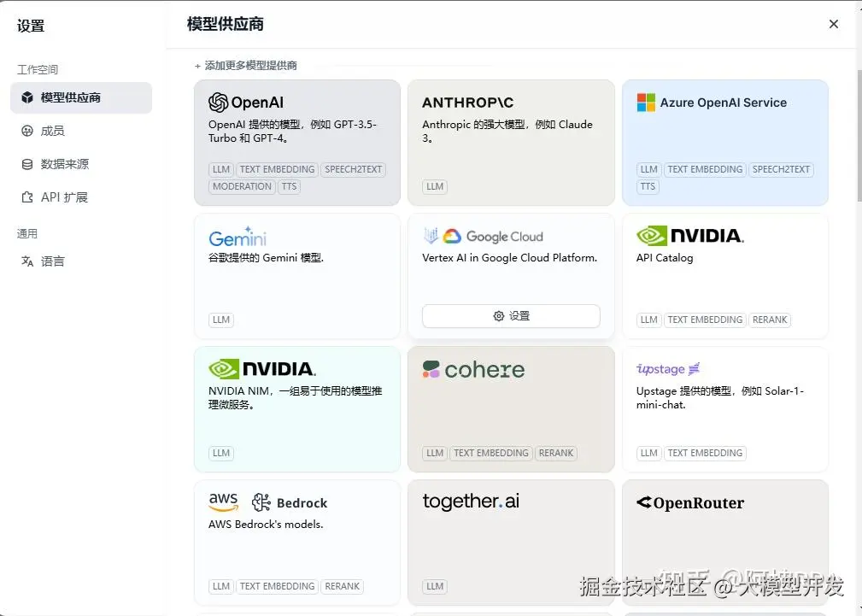862x616 pixels.
Task: Click the Upstage logo
Action: click(x=668, y=368)
